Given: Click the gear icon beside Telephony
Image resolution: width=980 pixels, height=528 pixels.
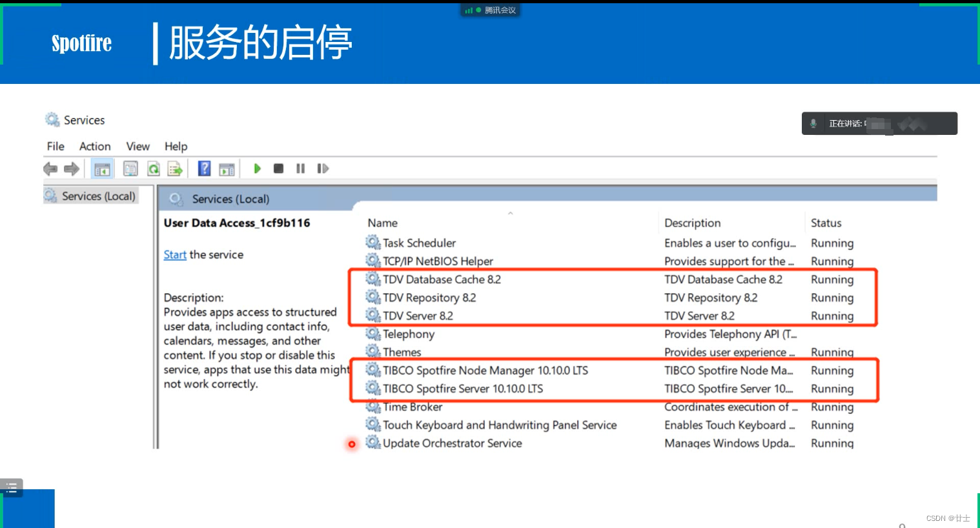Looking at the screenshot, I should tap(373, 333).
